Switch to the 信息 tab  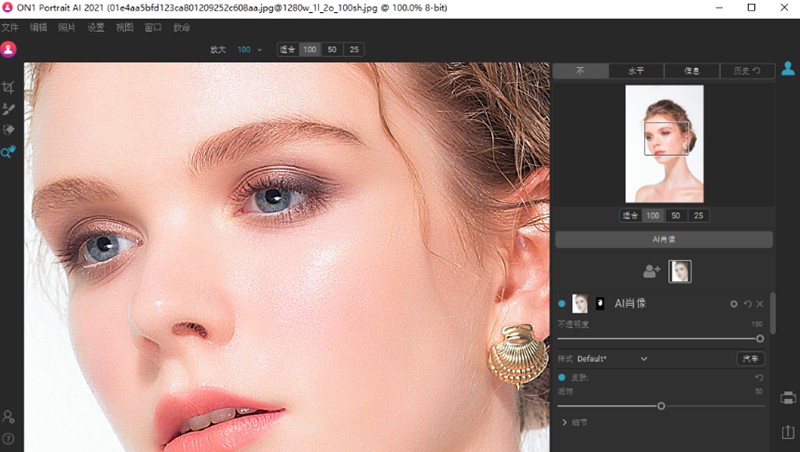[694, 71]
